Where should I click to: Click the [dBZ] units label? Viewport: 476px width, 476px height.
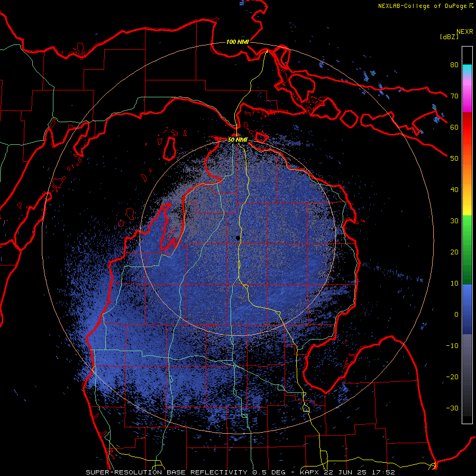point(449,36)
